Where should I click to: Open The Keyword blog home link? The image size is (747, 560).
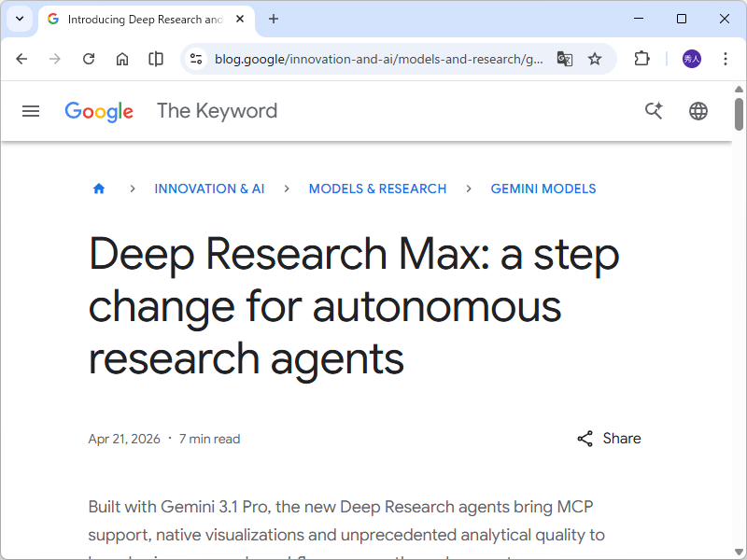pyautogui.click(x=218, y=111)
